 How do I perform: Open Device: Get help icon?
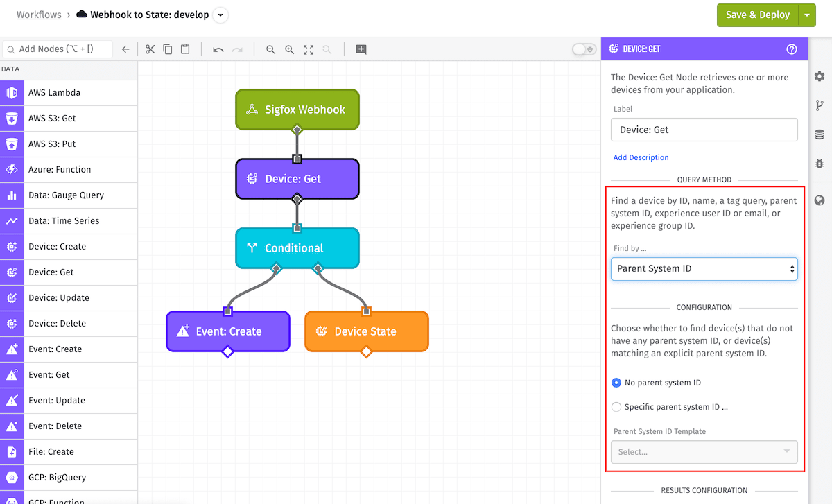point(792,49)
